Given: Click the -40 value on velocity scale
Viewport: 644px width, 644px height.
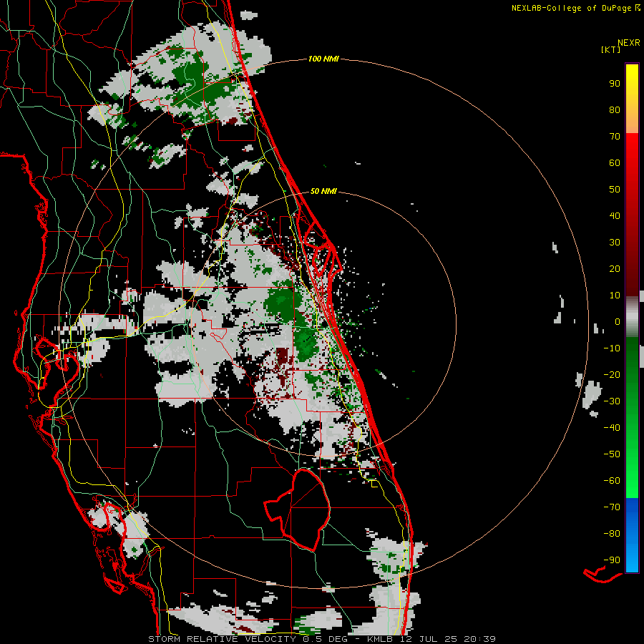Looking at the screenshot, I should point(612,428).
